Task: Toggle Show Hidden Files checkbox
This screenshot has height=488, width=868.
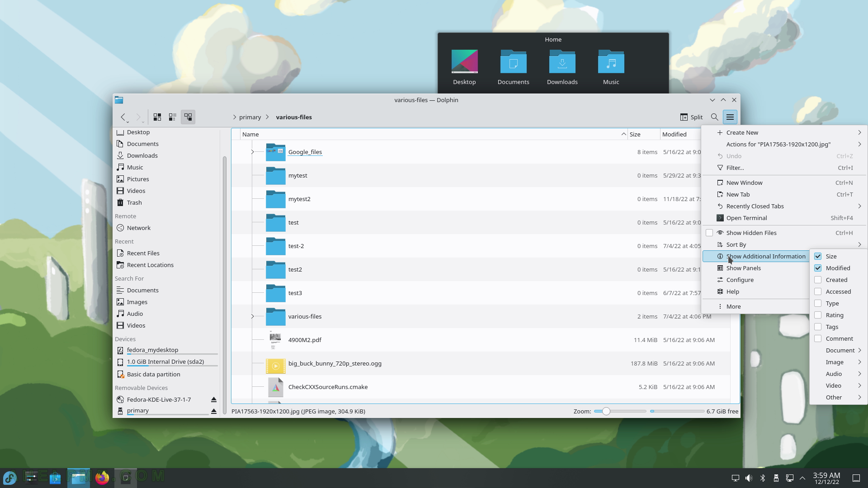Action: point(709,233)
